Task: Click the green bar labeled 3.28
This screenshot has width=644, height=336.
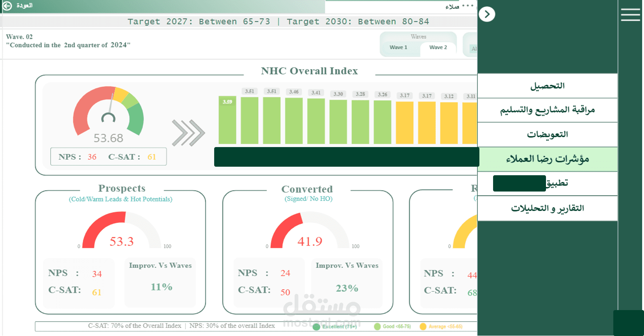Action: pos(360,122)
